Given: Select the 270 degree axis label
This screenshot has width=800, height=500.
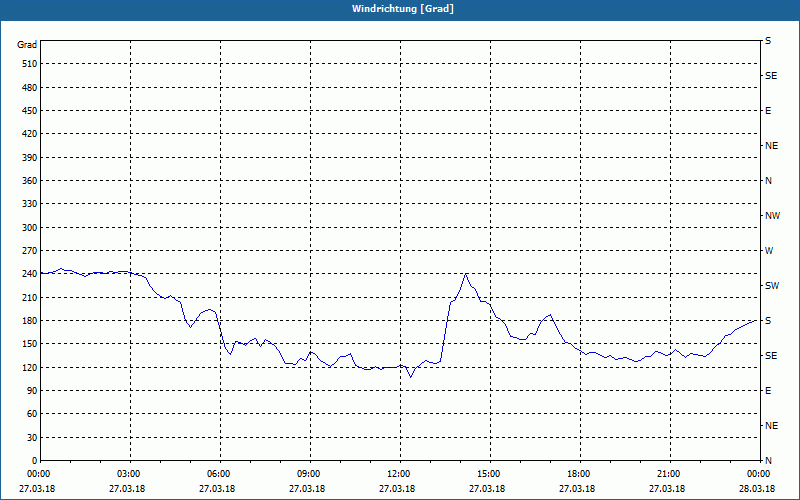Looking at the screenshot, I should (x=30, y=251).
